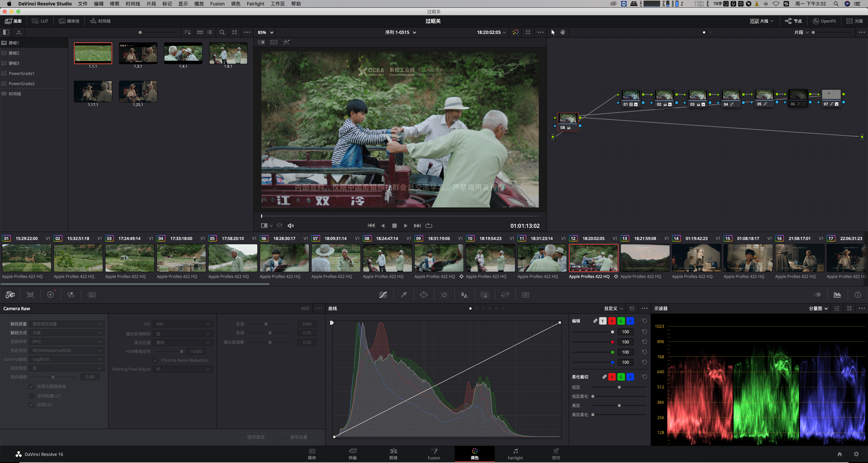Toggle the red channel edit button

[x=611, y=321]
